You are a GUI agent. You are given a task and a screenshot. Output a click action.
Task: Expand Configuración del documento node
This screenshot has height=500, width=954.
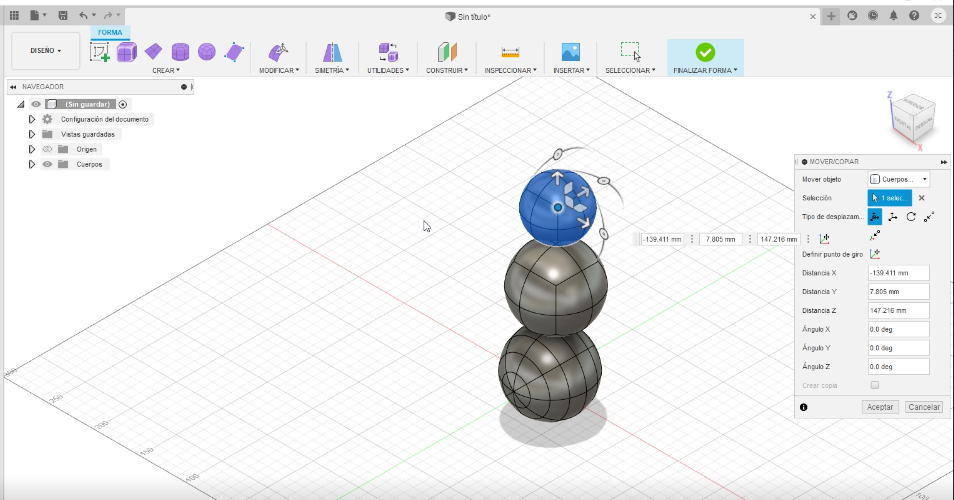(32, 119)
